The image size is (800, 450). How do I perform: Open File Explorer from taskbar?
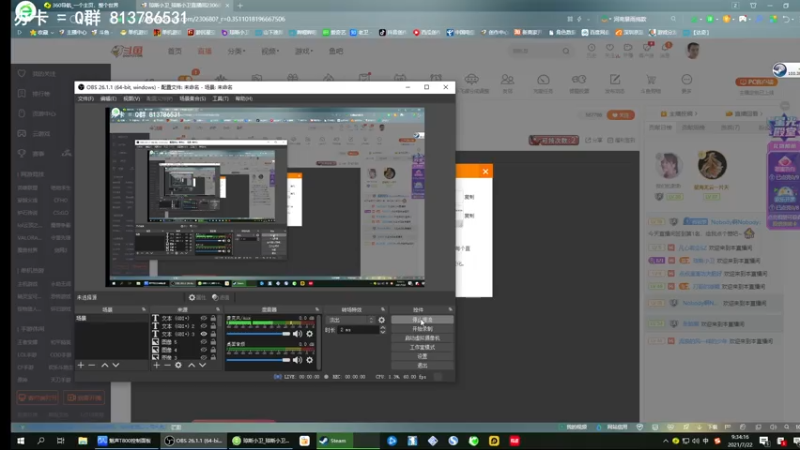[x=83, y=441]
